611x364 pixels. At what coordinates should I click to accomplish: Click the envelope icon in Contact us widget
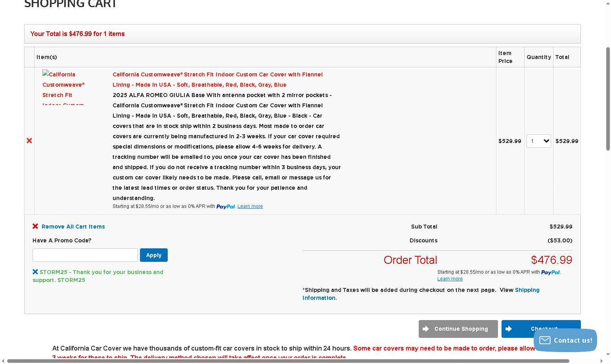[x=545, y=340]
